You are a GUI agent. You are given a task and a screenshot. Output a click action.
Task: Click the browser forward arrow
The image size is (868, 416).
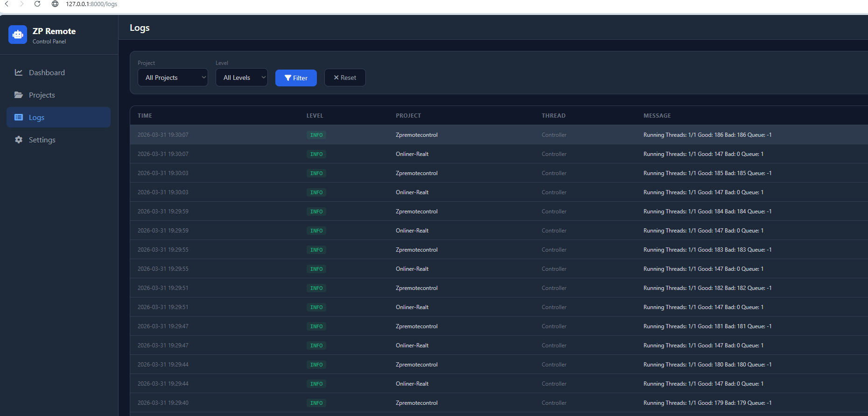pyautogui.click(x=21, y=4)
